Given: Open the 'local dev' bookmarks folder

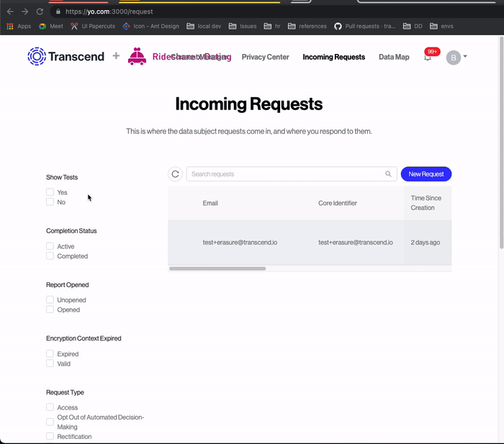Looking at the screenshot, I should (x=204, y=26).
